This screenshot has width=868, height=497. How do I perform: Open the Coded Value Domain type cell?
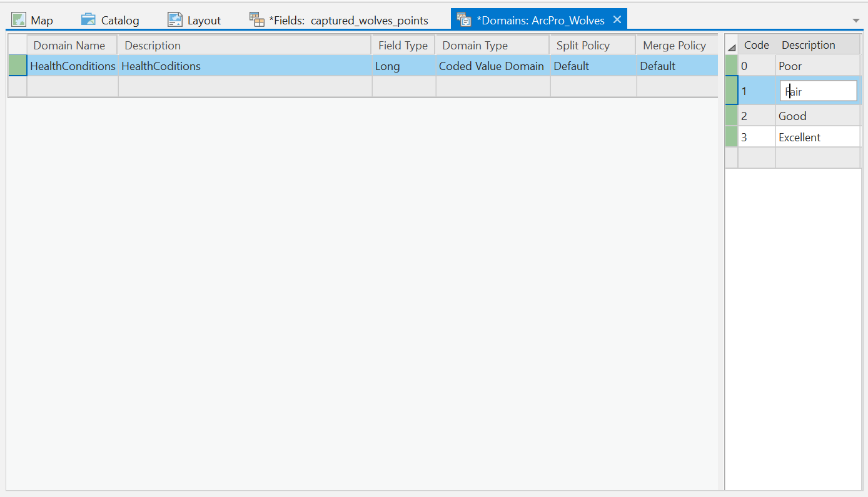click(x=492, y=66)
